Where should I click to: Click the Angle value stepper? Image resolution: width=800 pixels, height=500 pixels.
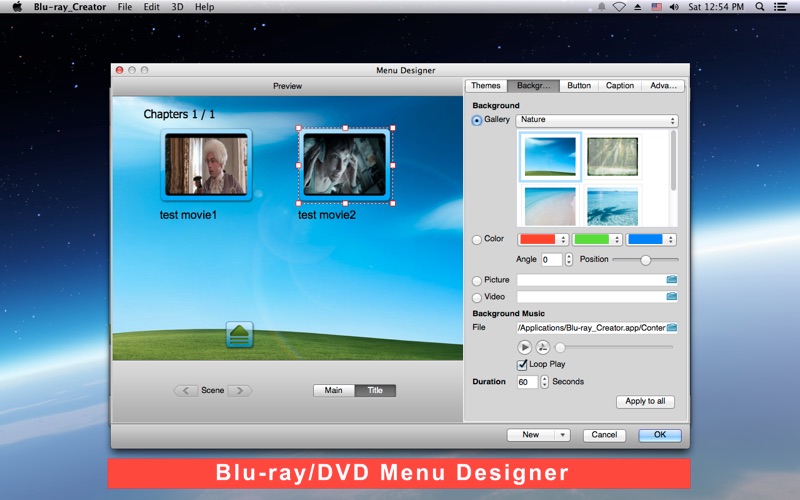568,260
